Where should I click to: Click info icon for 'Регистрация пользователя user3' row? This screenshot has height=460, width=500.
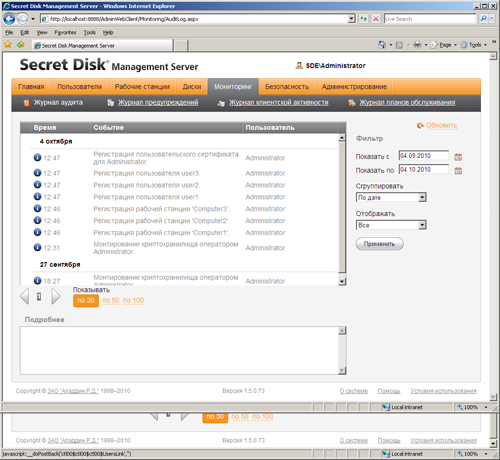[37, 173]
